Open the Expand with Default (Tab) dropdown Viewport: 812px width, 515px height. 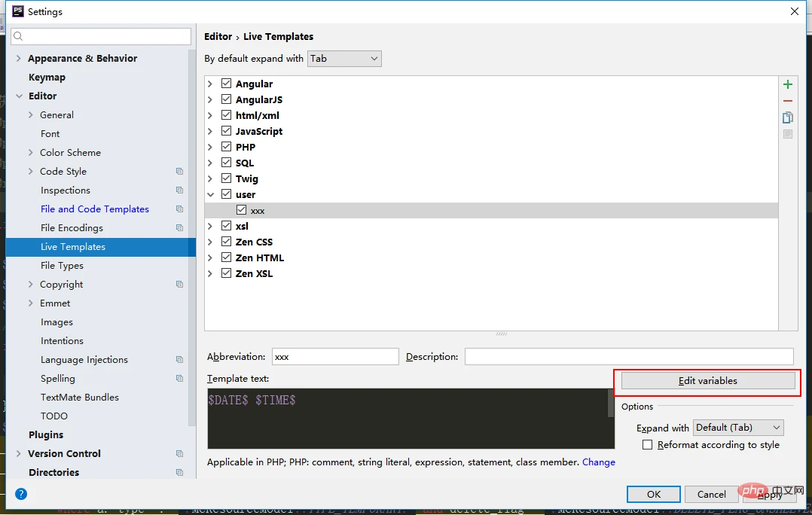coord(737,428)
